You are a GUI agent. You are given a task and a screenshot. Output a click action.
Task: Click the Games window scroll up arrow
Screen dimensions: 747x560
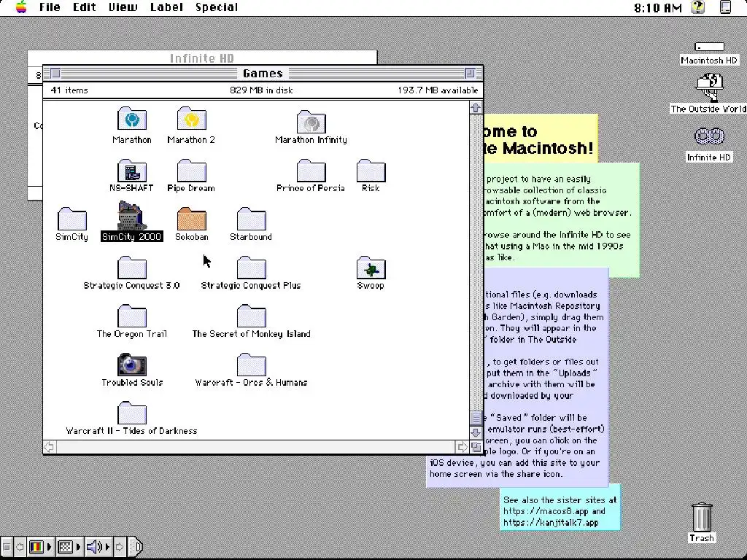tap(476, 108)
